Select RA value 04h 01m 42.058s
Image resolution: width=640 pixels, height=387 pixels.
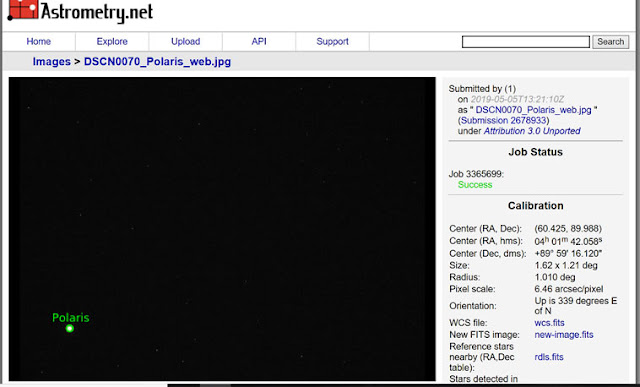[x=568, y=241]
